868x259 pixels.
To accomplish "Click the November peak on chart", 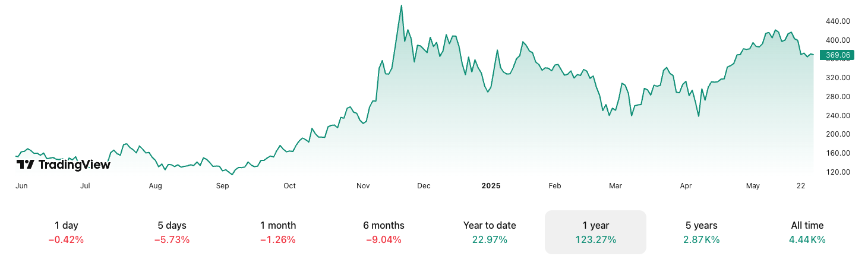I will click(402, 7).
